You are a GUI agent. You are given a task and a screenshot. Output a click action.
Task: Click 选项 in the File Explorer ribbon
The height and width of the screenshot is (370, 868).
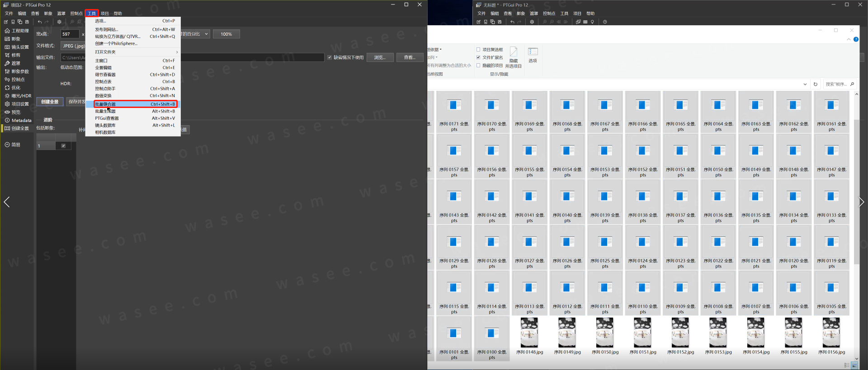[x=533, y=55]
